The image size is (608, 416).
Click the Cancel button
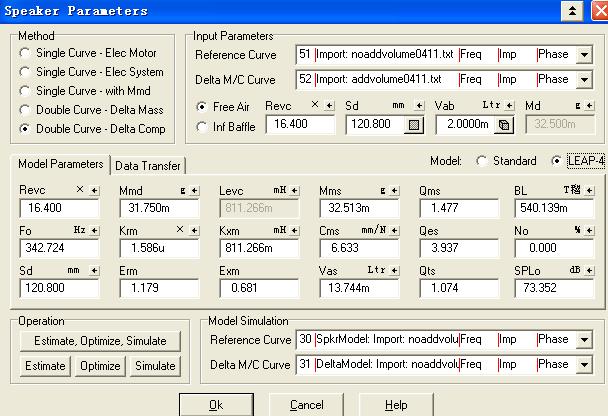(306, 405)
